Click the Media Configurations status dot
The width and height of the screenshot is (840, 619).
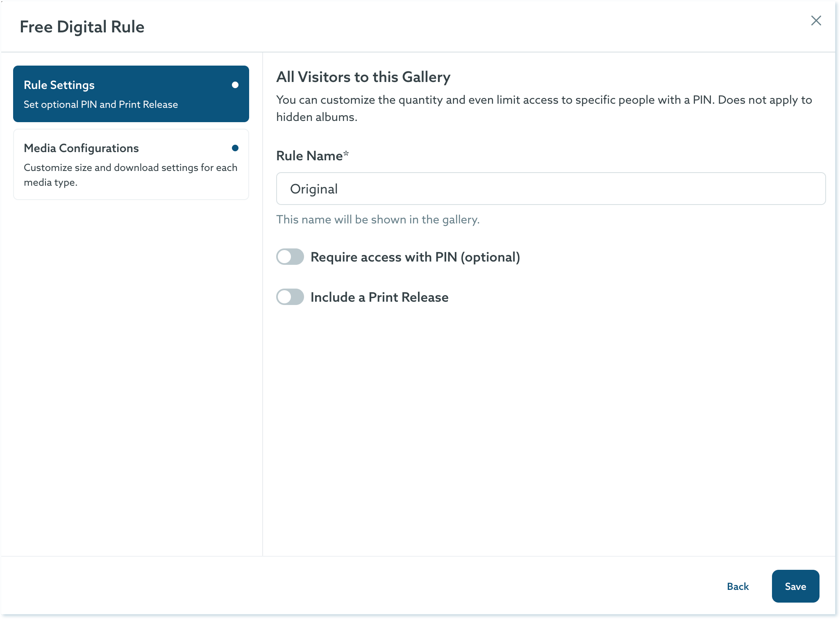[x=235, y=148]
